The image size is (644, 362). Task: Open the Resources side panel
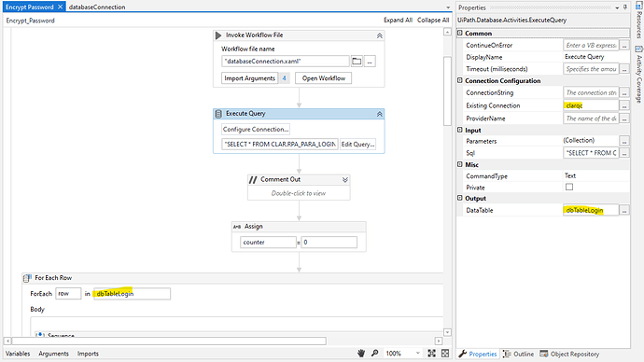(x=639, y=21)
